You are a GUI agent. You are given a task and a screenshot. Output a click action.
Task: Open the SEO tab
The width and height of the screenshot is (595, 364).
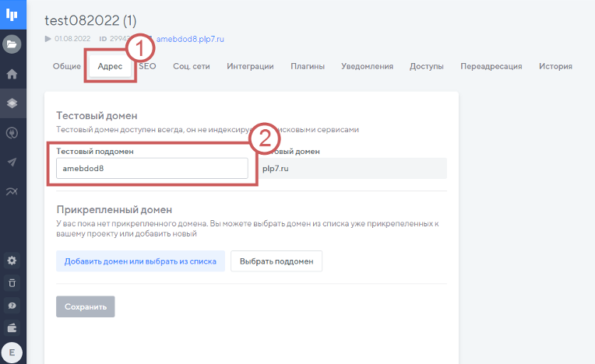click(147, 67)
